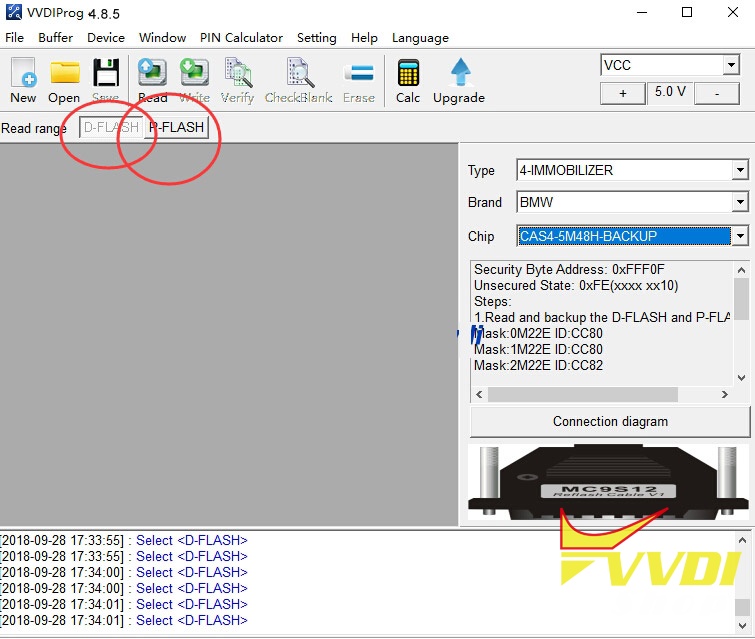The width and height of the screenshot is (755, 639).
Task: Expand the Brand dropdown showing BMW
Action: pyautogui.click(x=740, y=202)
